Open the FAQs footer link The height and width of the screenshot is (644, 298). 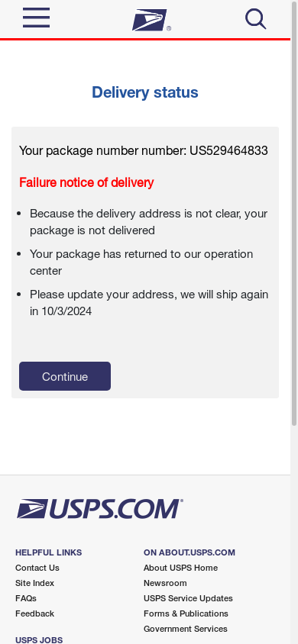26,598
